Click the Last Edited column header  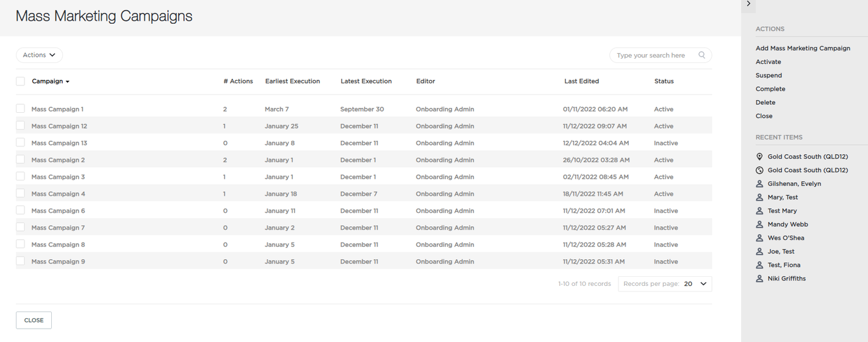(581, 81)
